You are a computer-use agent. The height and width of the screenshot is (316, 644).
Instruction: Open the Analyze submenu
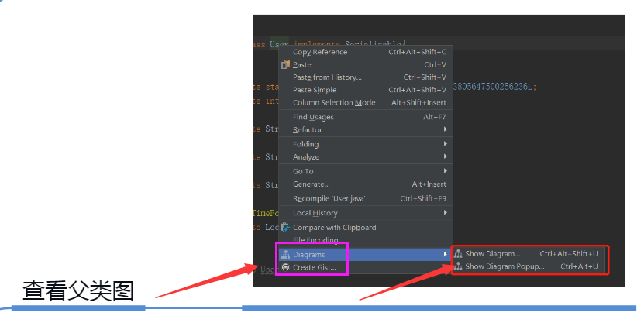pos(366,157)
